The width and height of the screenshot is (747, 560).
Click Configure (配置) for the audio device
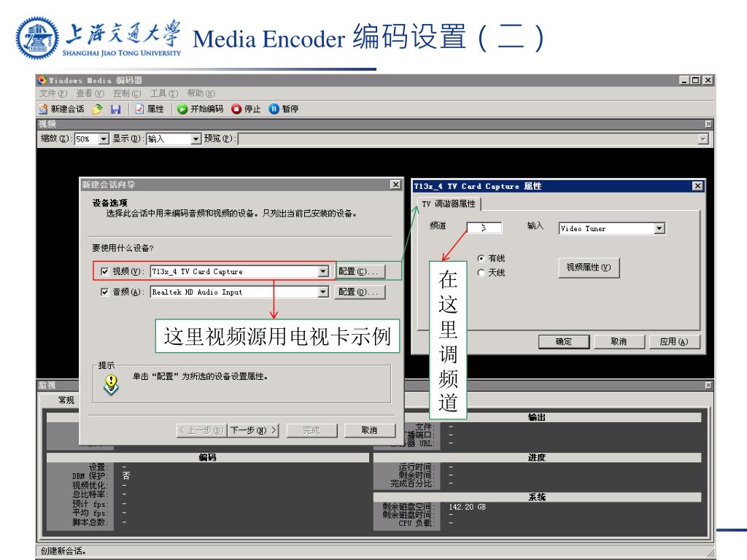359,292
